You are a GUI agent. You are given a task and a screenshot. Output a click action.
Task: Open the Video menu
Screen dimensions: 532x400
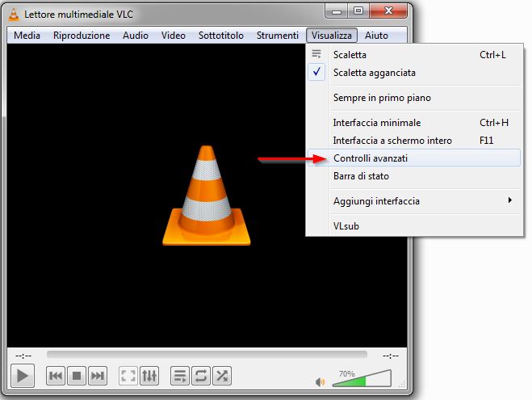174,36
